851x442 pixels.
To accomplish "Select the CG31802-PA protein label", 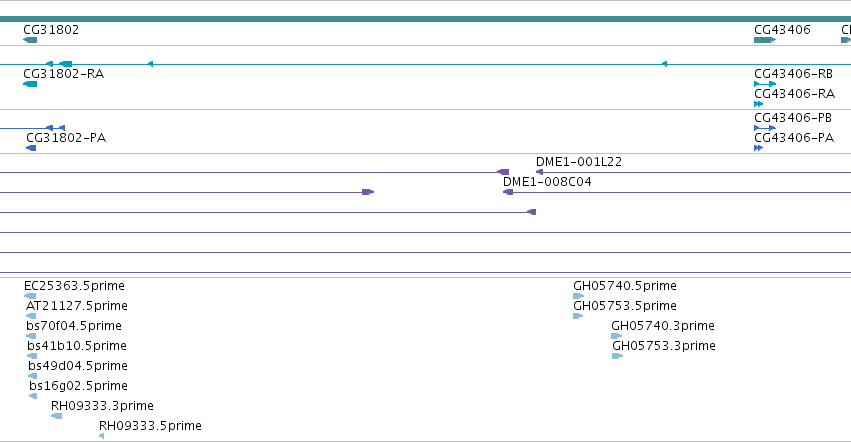I will point(66,138).
